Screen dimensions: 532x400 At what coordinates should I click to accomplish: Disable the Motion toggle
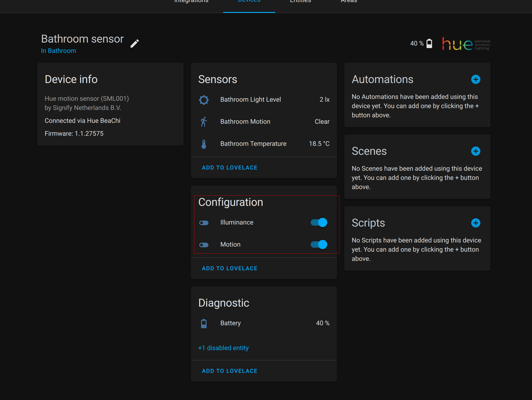click(x=319, y=245)
